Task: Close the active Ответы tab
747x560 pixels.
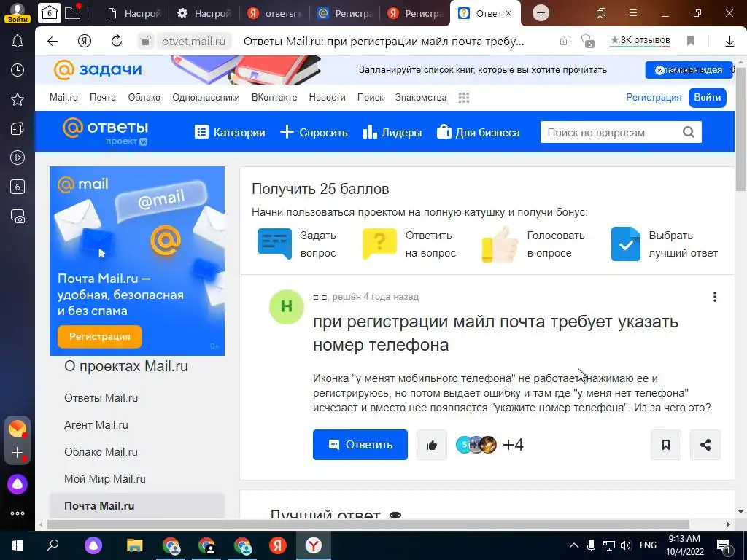Action: tap(508, 13)
